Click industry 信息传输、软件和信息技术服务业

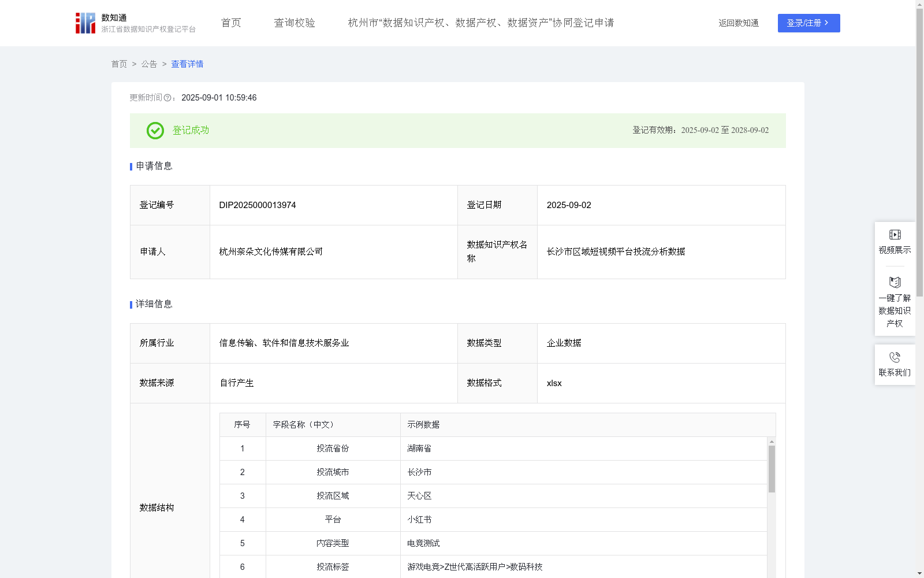click(x=284, y=343)
